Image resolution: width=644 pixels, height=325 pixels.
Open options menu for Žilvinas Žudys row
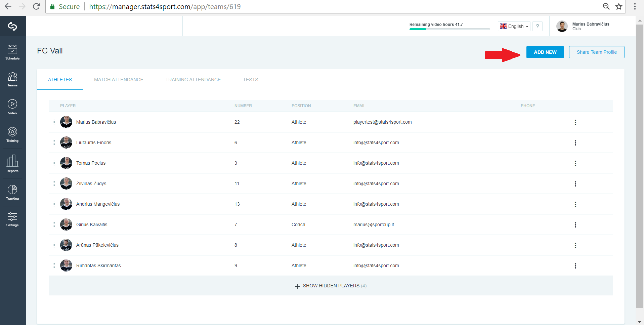575,184
